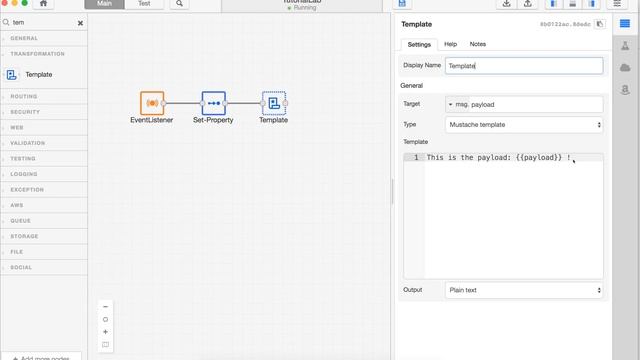640x360 pixels.
Task: Expand the SOCIAL palette category
Action: click(44, 267)
